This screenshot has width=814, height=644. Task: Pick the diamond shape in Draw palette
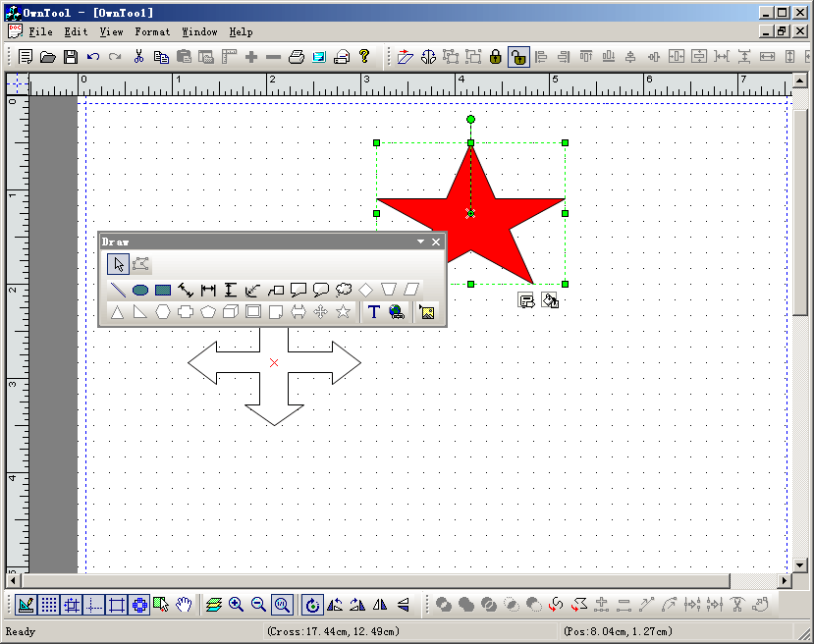click(366, 290)
